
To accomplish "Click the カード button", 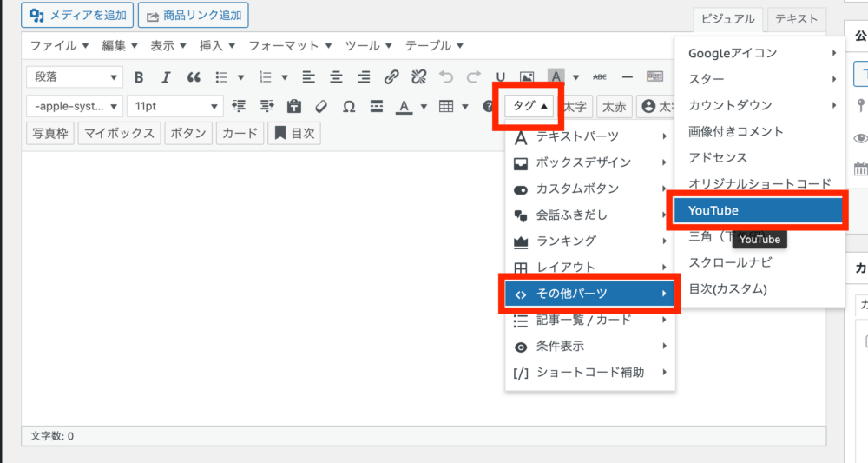I will coord(240,133).
